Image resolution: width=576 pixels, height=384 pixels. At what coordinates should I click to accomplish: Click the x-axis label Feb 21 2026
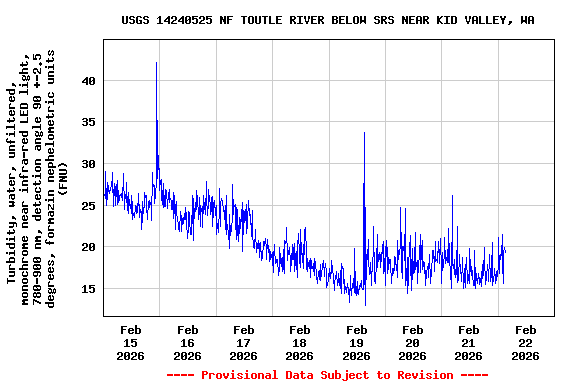point(468,343)
